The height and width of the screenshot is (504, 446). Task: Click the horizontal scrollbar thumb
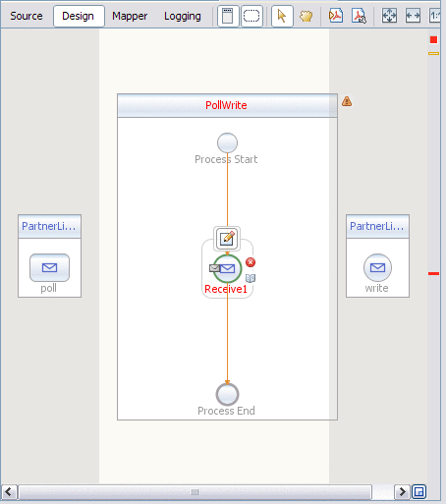pos(195,492)
